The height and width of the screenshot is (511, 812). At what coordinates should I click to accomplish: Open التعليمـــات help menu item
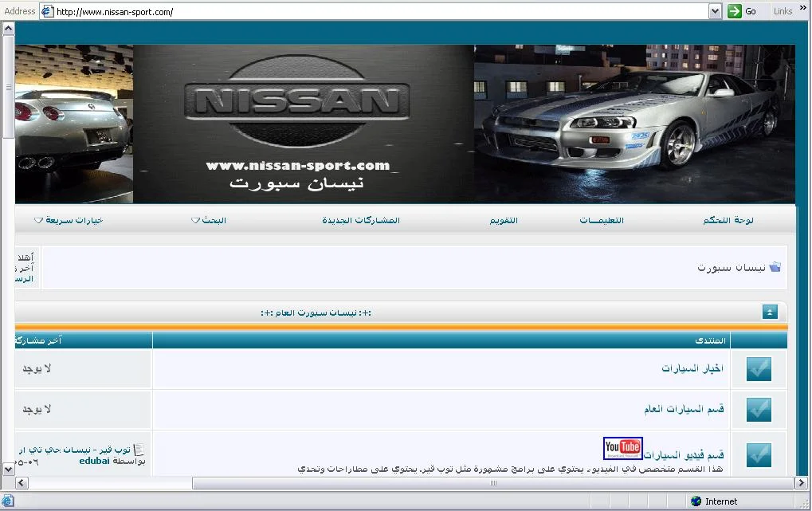[x=602, y=220]
